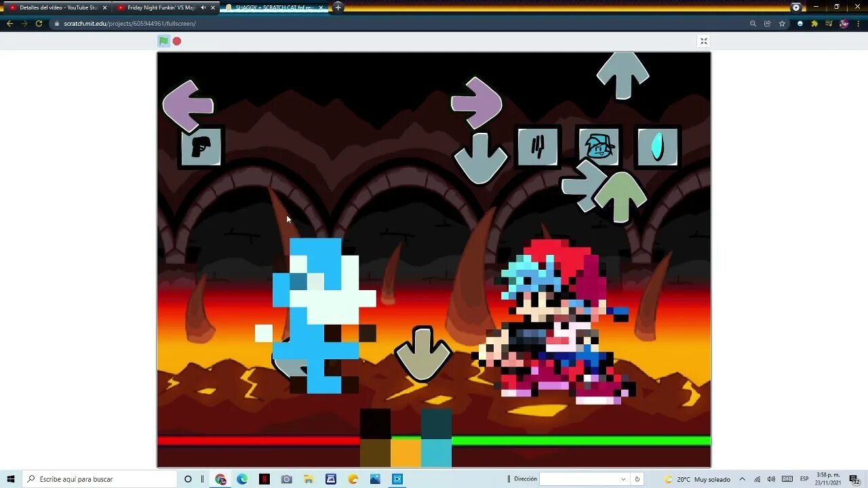Click the pixelated health bar icons
The width and height of the screenshot is (868, 488).
click(406, 438)
